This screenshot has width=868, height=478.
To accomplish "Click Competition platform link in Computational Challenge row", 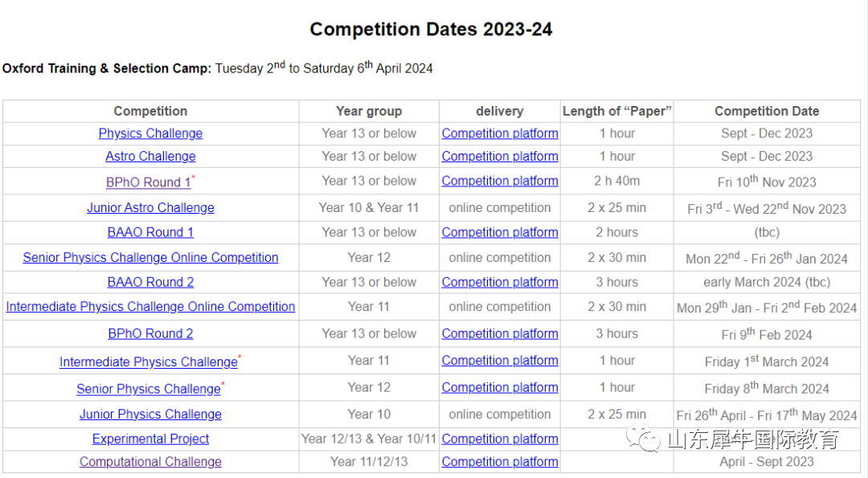I will tap(500, 461).
